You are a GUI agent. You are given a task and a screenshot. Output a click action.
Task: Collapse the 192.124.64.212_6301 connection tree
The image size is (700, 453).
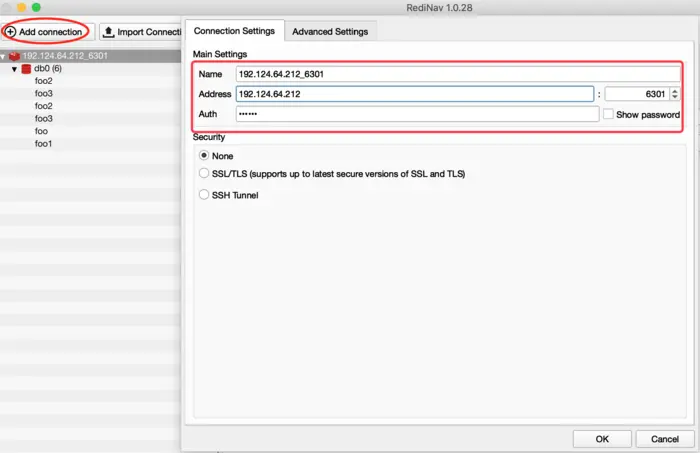click(x=3, y=57)
